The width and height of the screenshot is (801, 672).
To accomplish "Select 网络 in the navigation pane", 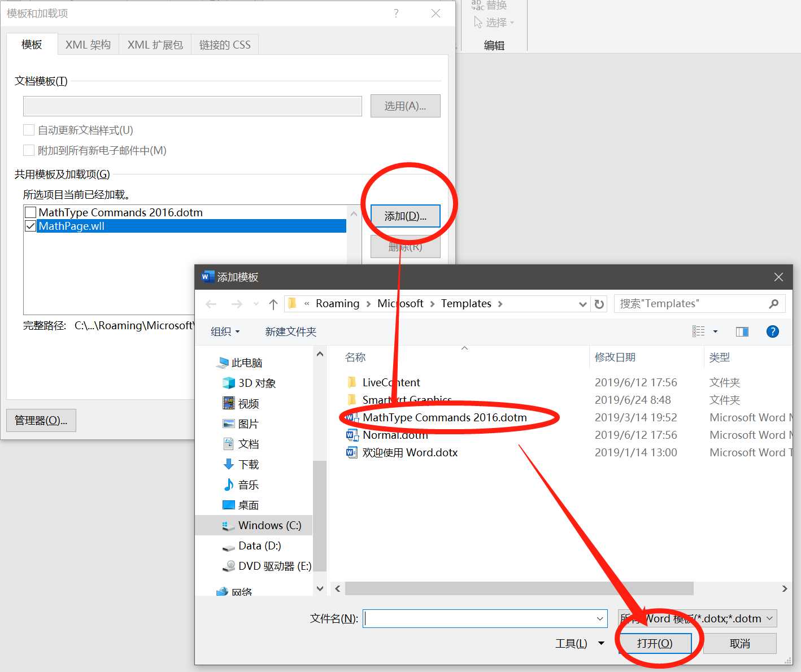I will tap(235, 592).
